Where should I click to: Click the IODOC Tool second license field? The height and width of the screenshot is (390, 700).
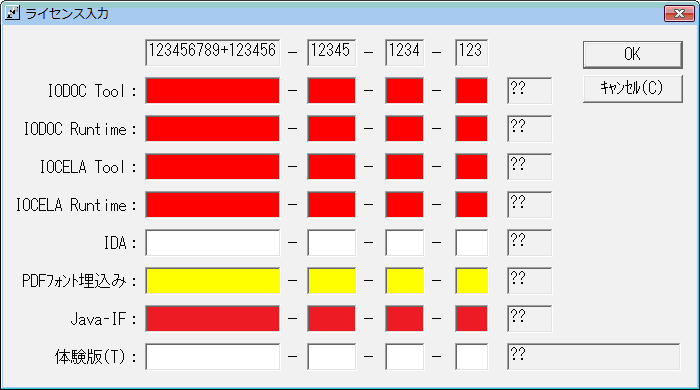pos(331,91)
